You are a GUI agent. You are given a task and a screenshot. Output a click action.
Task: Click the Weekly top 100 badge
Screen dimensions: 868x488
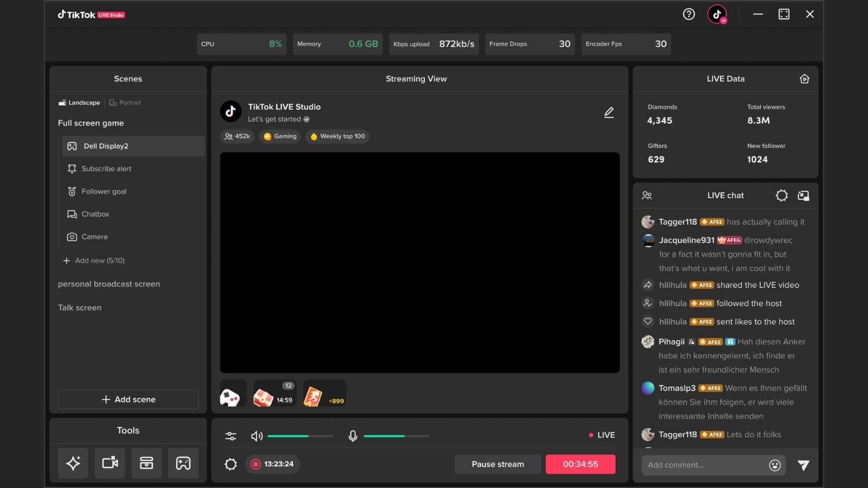337,137
